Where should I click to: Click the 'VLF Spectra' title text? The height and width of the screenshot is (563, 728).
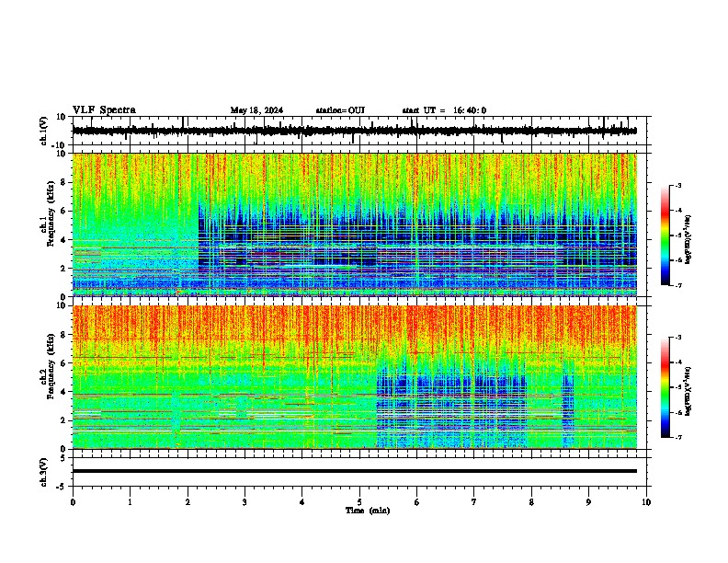[x=104, y=110]
